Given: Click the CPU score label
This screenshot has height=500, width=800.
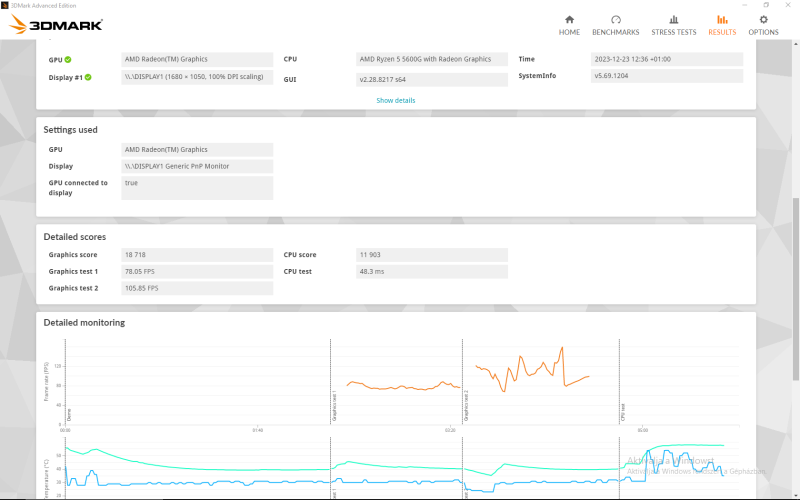Looking at the screenshot, I should pyautogui.click(x=300, y=255).
